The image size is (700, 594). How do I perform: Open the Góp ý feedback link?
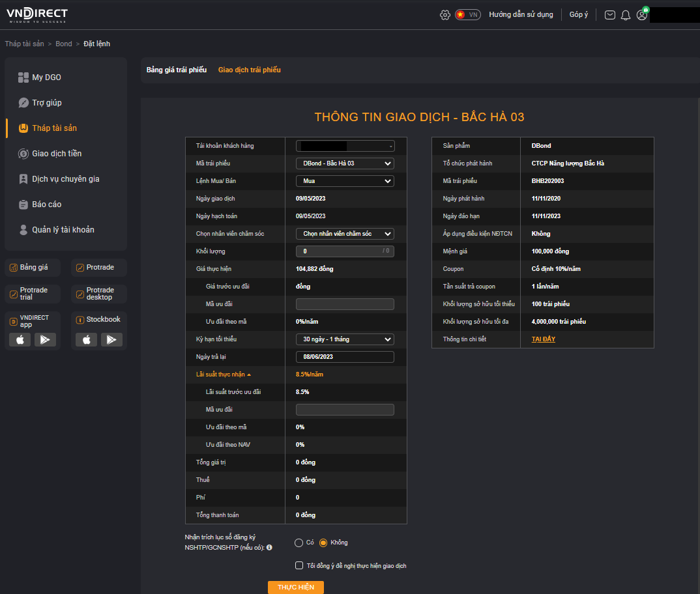pos(578,15)
